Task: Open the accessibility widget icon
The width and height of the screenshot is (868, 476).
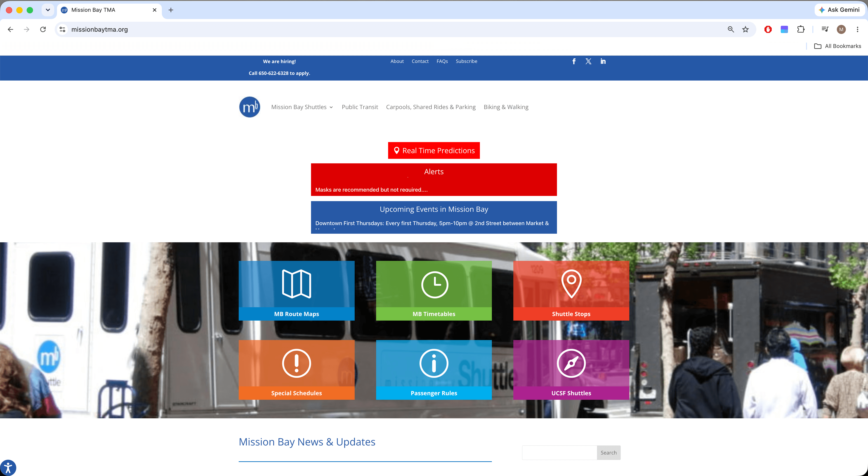Action: tap(8, 468)
